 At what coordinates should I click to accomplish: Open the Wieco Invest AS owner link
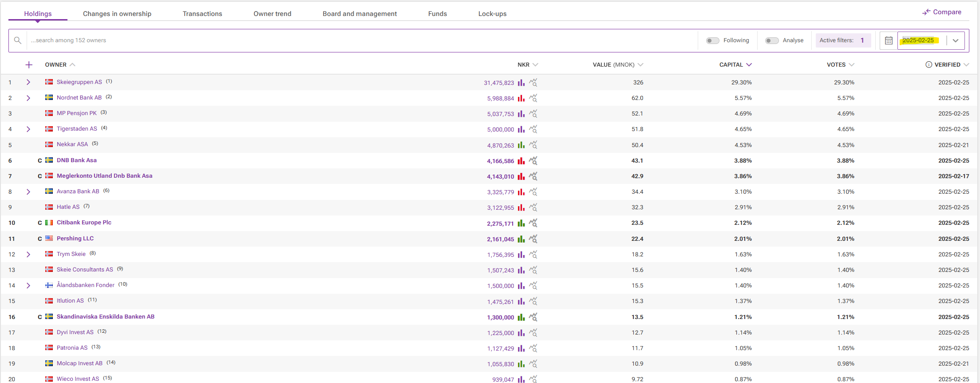[x=78, y=379]
